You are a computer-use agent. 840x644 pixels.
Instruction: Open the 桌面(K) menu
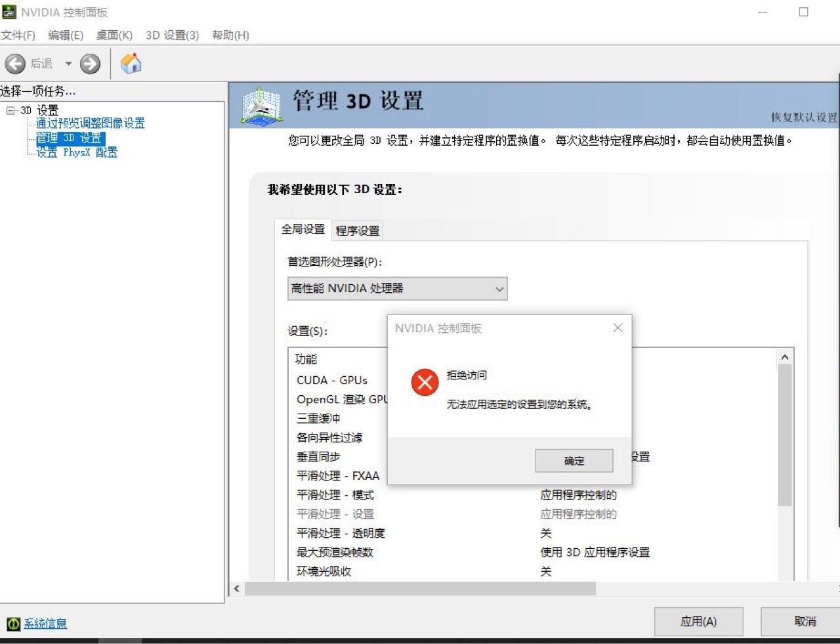[x=114, y=35]
